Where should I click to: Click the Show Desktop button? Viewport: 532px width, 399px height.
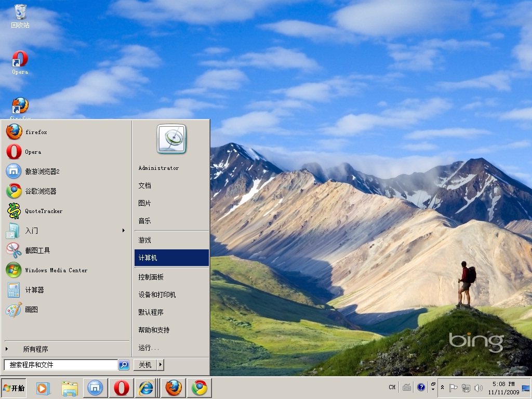click(526, 388)
